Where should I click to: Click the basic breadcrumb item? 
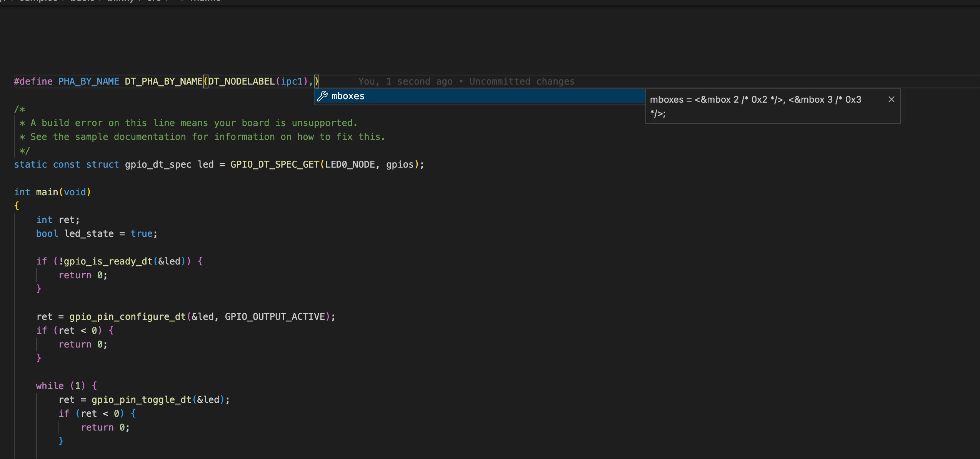pyautogui.click(x=82, y=1)
